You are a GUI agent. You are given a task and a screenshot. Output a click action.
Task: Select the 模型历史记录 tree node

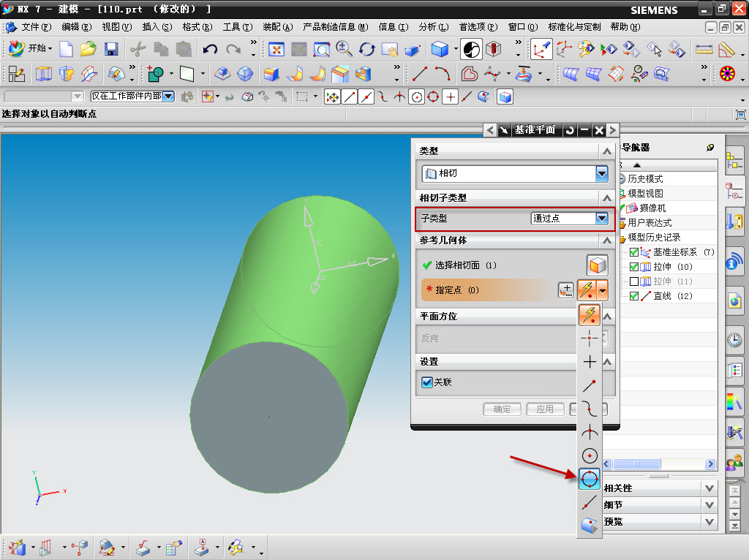[x=653, y=238]
